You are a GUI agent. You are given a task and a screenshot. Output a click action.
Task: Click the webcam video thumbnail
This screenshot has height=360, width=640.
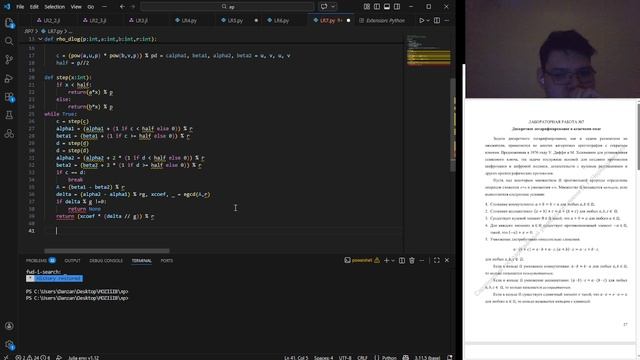(x=553, y=49)
